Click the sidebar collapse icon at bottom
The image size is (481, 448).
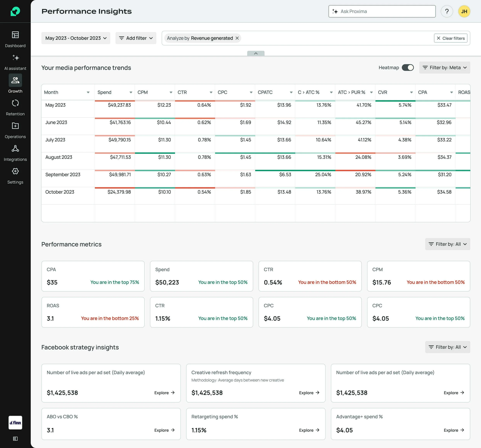pyautogui.click(x=15, y=439)
